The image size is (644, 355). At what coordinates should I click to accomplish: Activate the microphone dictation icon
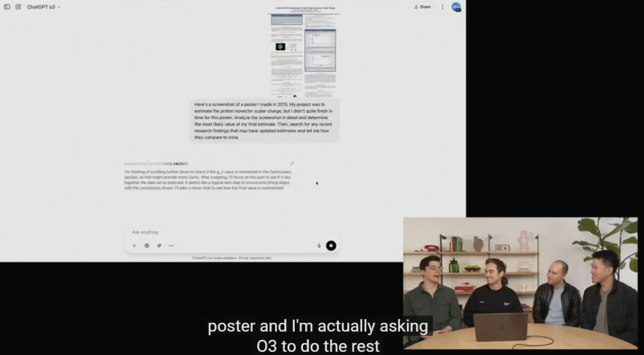pos(319,246)
